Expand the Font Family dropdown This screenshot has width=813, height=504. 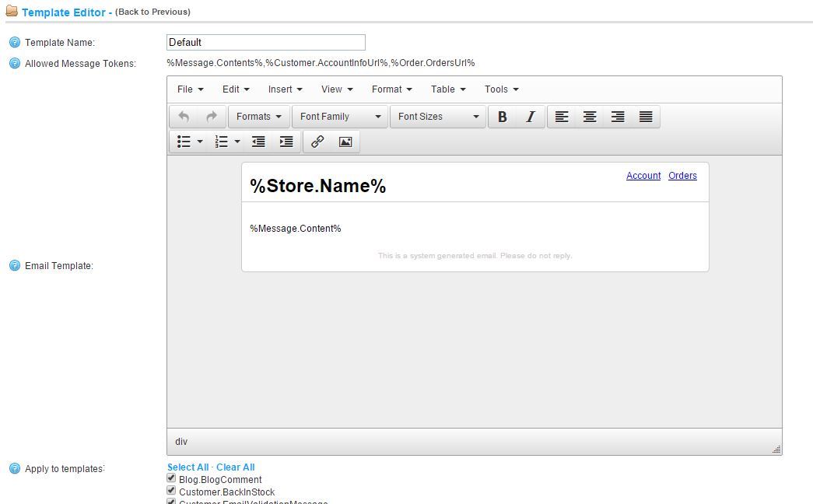click(x=340, y=117)
